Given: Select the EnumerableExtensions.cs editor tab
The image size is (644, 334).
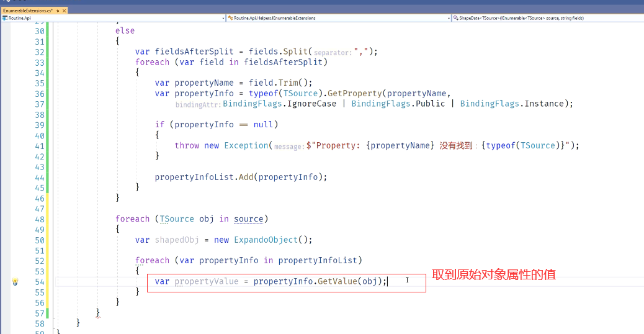Looking at the screenshot, I should (28, 11).
